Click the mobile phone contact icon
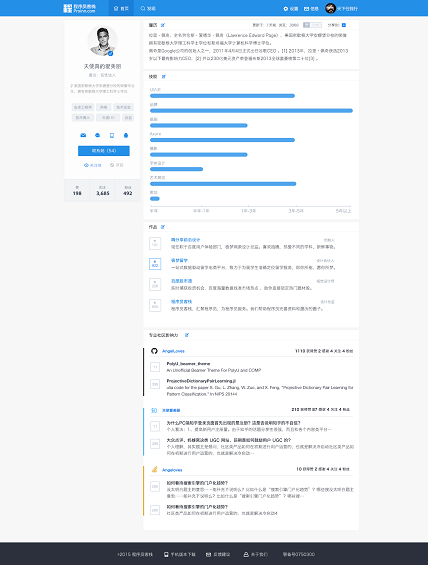Viewport: 428px width, 565px height. pos(112,135)
